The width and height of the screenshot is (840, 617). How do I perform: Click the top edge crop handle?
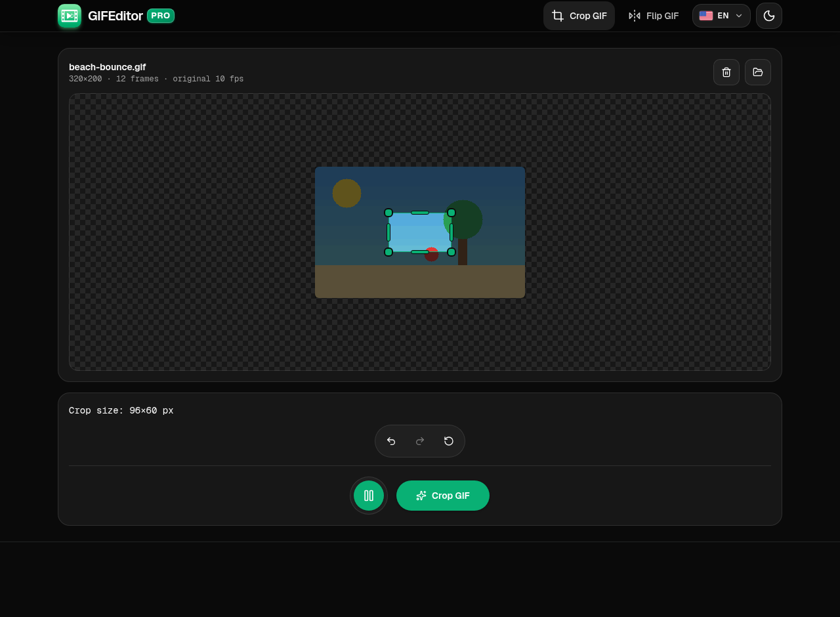click(x=420, y=213)
